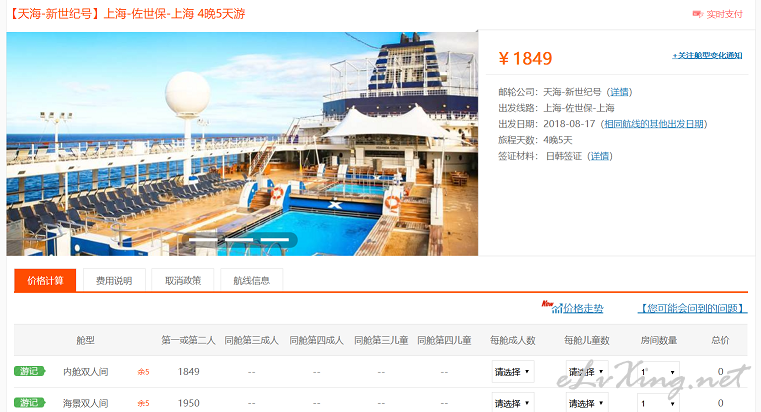Open the 航线信息 tab

point(251,280)
